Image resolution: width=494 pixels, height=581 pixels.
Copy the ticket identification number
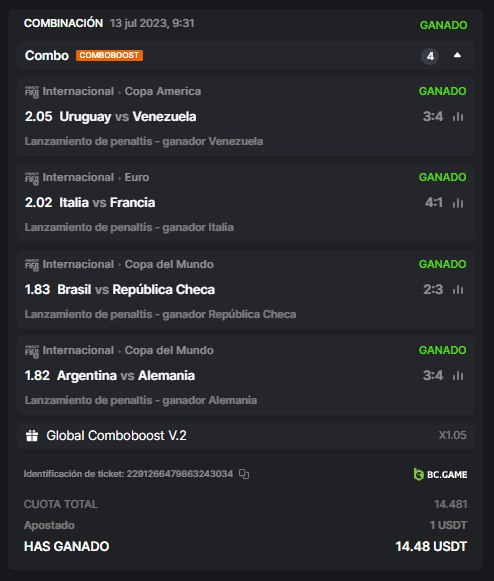(244, 474)
